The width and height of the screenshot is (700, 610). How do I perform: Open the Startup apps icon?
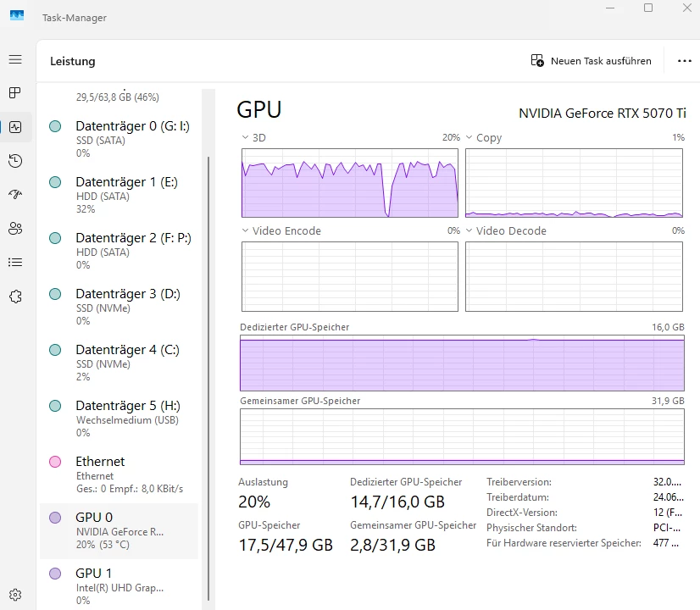coord(15,195)
